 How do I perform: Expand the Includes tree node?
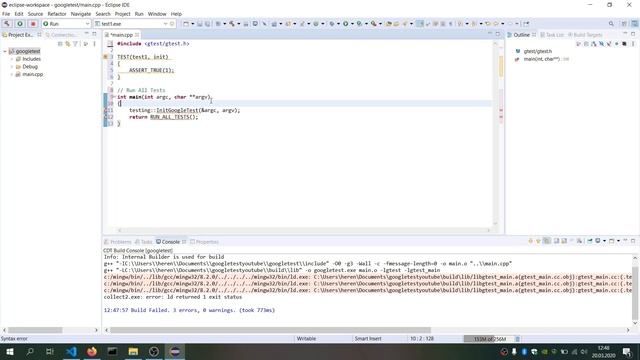(x=12, y=59)
